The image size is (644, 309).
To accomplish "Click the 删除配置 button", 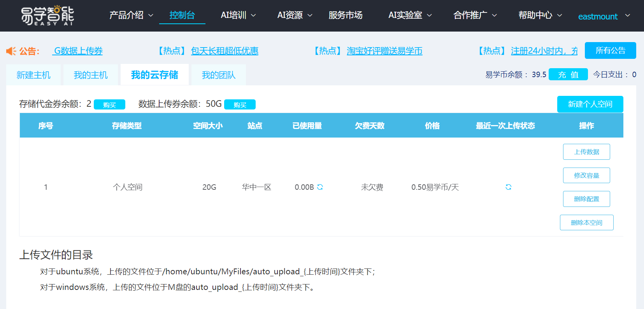I will (x=586, y=199).
